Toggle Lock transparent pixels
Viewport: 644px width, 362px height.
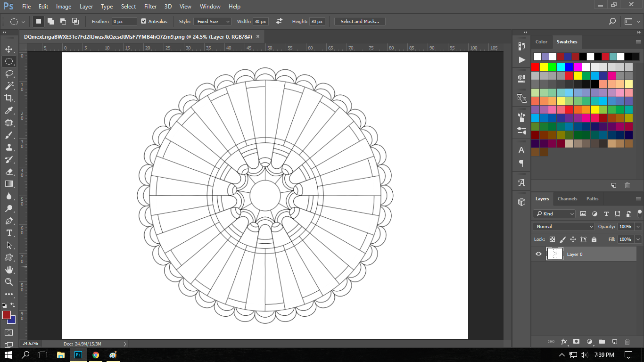[552, 239]
